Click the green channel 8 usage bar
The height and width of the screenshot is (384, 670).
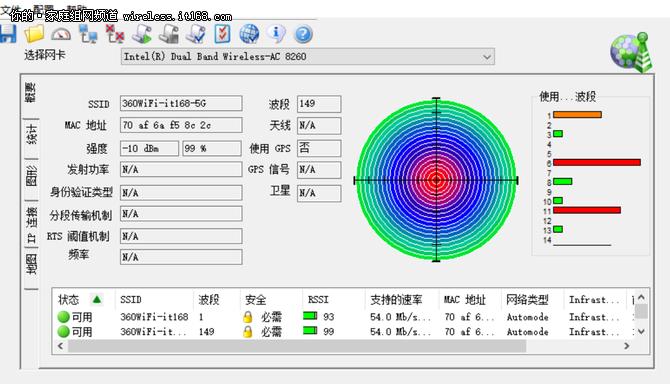pos(563,182)
